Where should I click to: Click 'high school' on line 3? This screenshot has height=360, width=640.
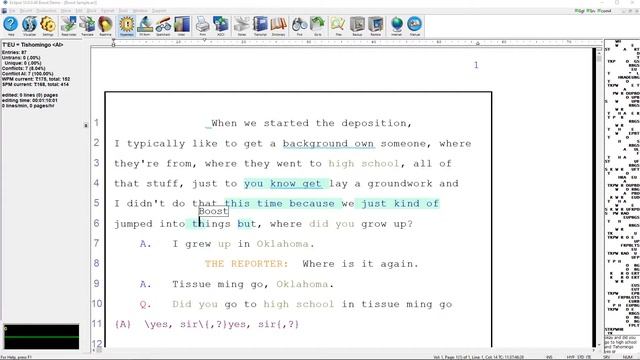364,164
